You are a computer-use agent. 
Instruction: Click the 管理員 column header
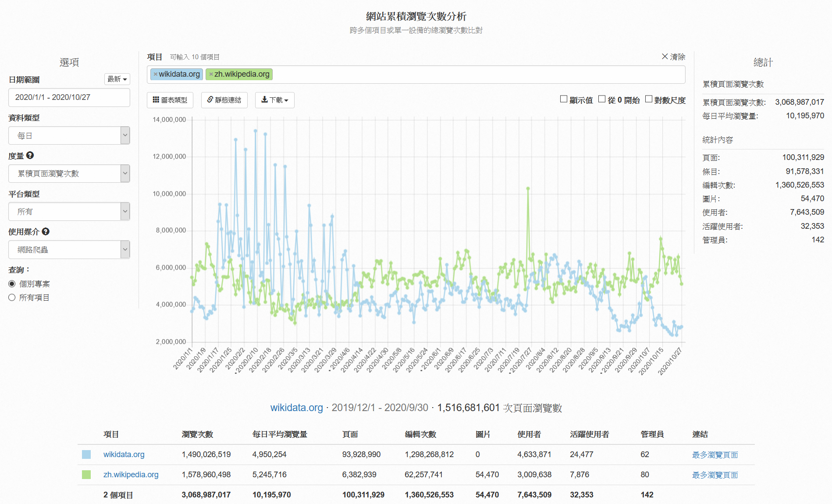652,434
